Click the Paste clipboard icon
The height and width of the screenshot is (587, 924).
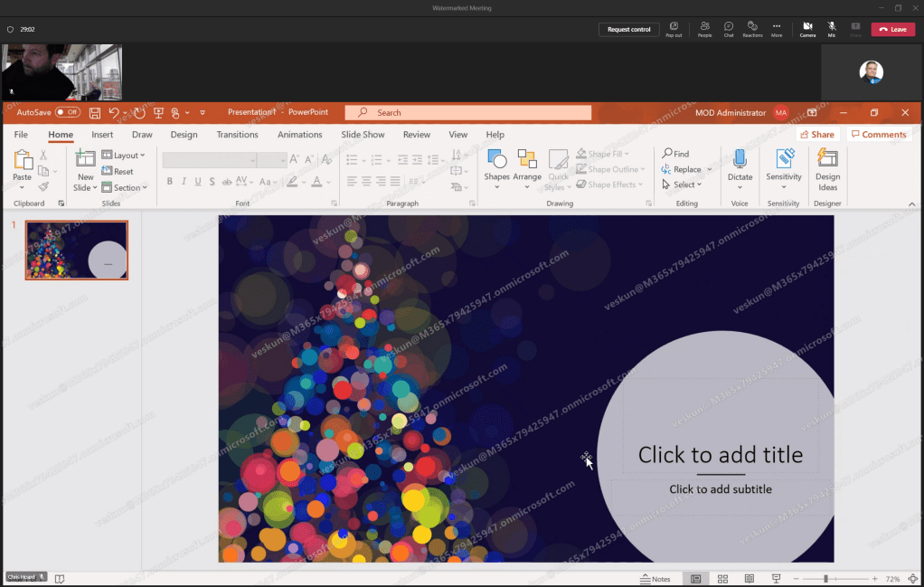(x=23, y=161)
